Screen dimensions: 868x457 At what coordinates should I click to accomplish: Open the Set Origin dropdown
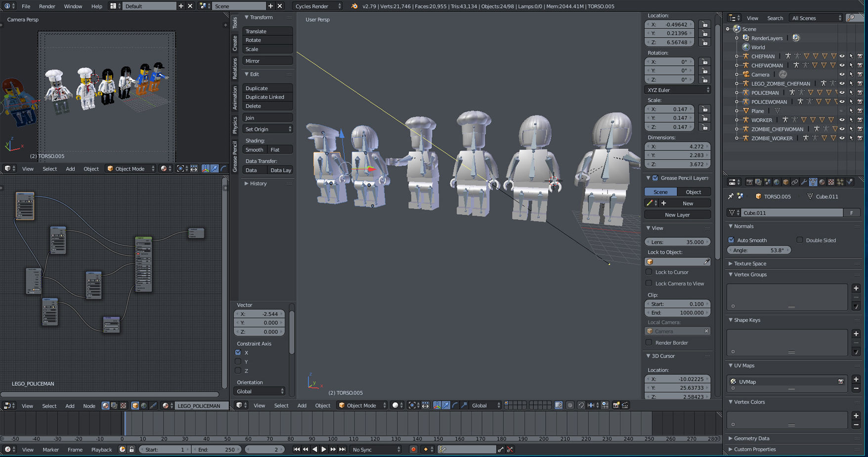pos(267,129)
